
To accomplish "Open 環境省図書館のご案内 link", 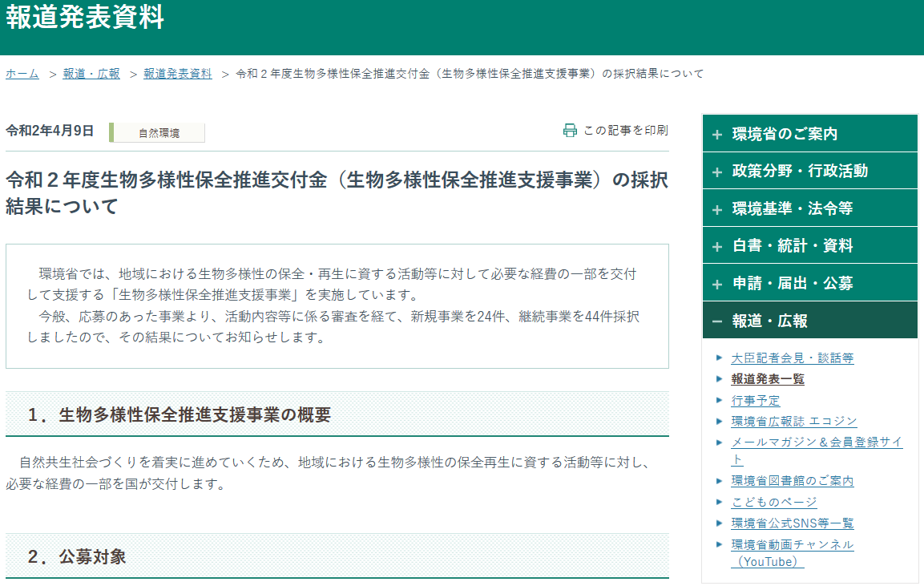I will tap(792, 481).
